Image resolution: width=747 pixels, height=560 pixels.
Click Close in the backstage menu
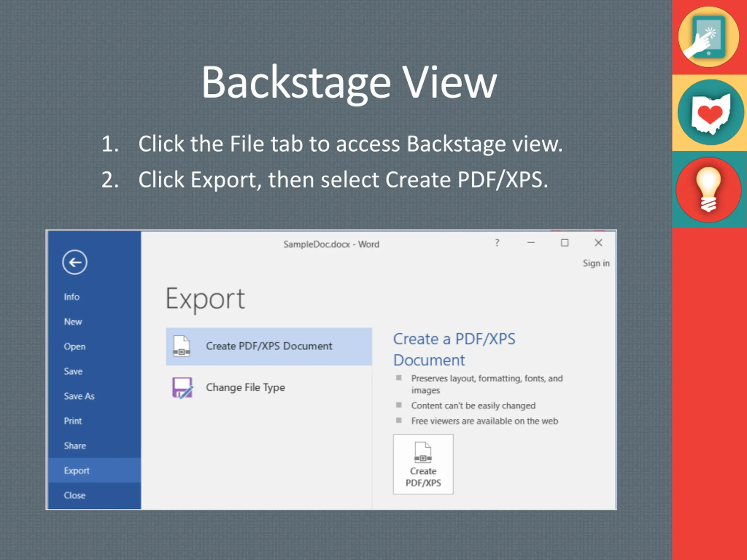[x=75, y=496]
